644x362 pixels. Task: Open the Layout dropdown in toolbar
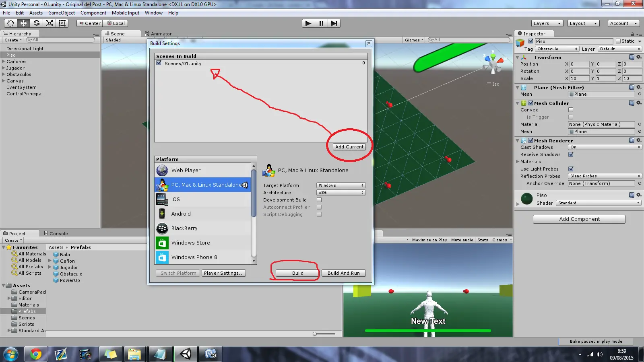(x=583, y=23)
